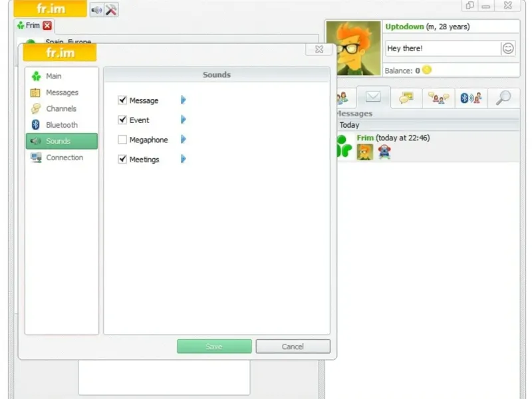
Task: Switch to the envelope messages tab
Action: pyautogui.click(x=373, y=97)
